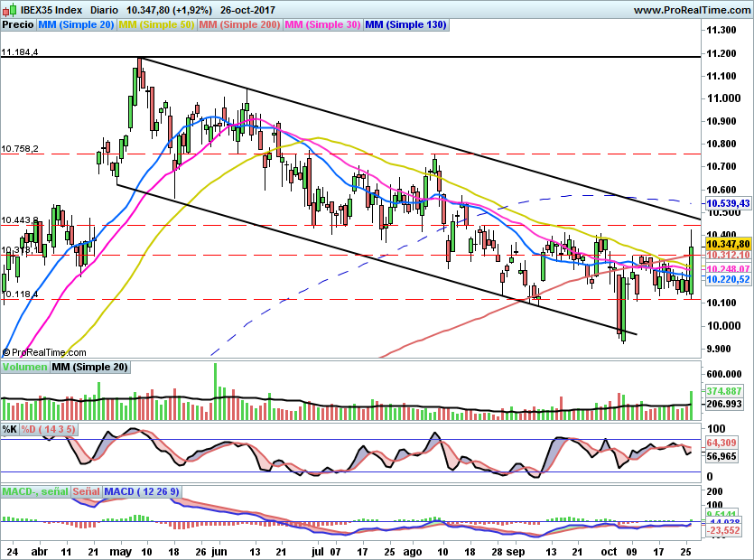The height and width of the screenshot is (560, 754).
Task: Select the MM (Simple 50) legend label
Action: (x=156, y=24)
